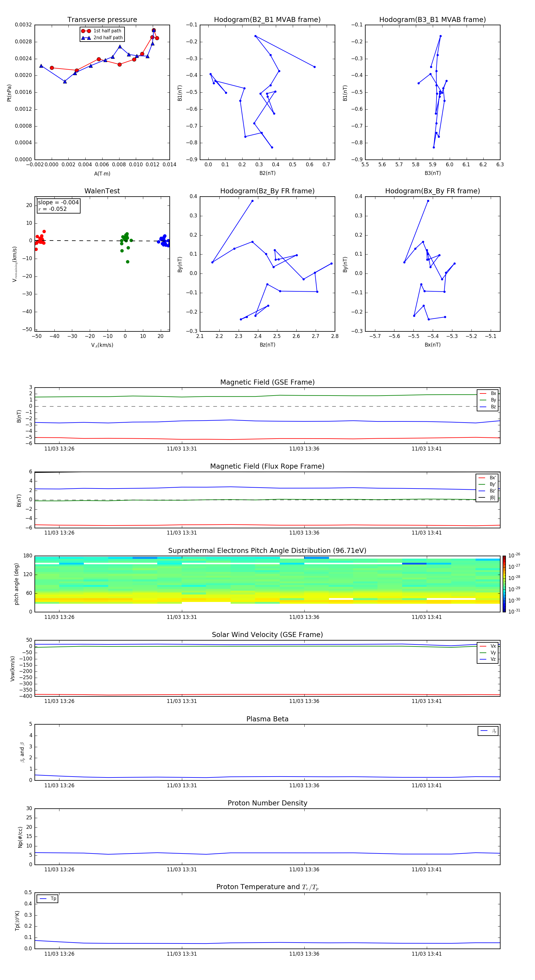Click the 'A(T·m)' x-axis label
The image size is (535, 980).
pos(102,174)
